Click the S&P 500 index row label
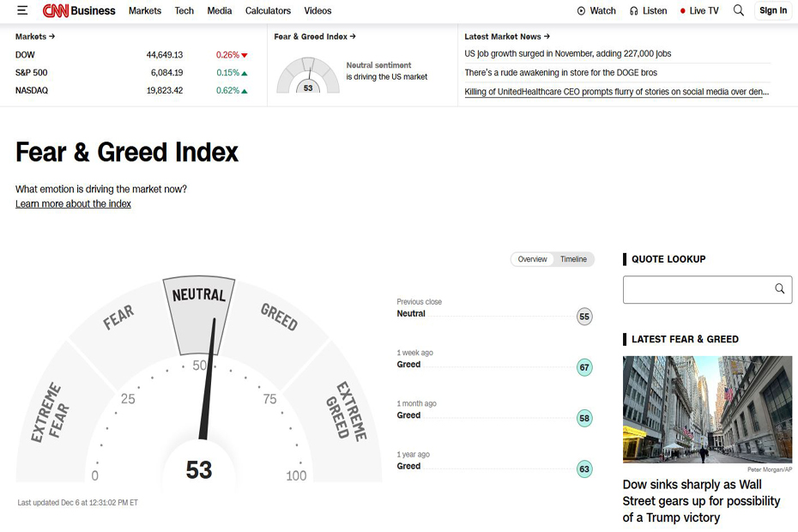This screenshot has width=798, height=532. pos(31,73)
